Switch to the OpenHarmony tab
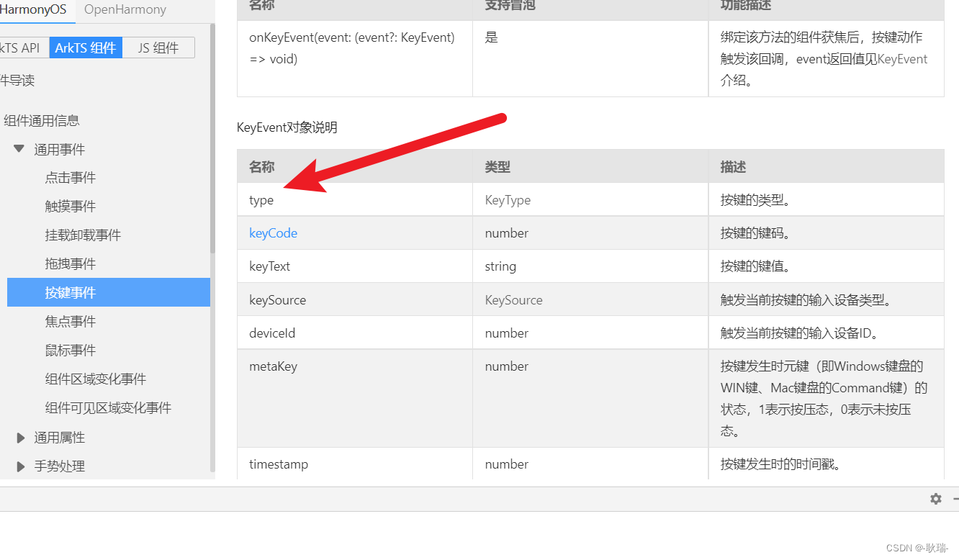 pyautogui.click(x=125, y=9)
